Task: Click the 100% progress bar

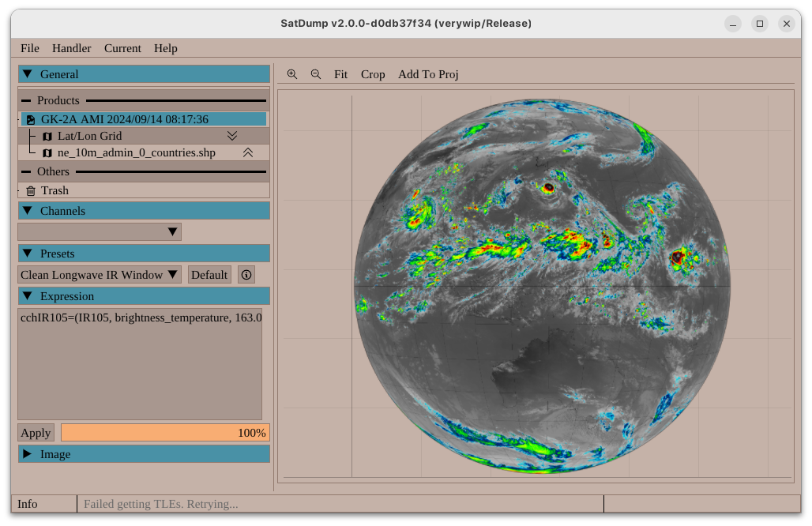Action: [165, 433]
